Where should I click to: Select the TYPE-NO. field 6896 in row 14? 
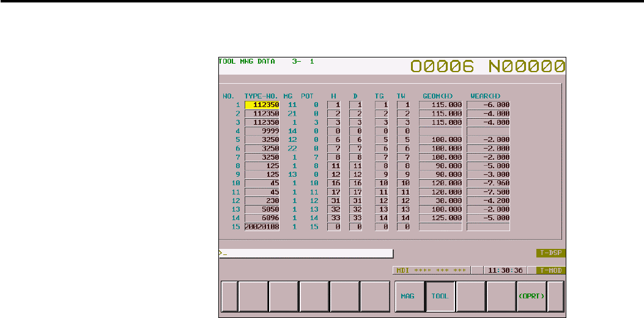click(262, 218)
